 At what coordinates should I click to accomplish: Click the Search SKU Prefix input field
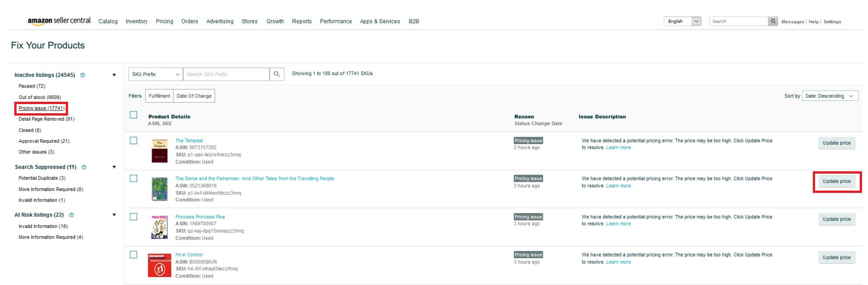(225, 74)
